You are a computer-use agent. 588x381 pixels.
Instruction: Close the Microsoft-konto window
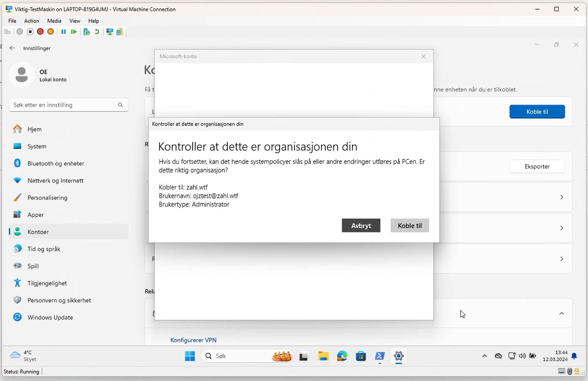tap(424, 57)
